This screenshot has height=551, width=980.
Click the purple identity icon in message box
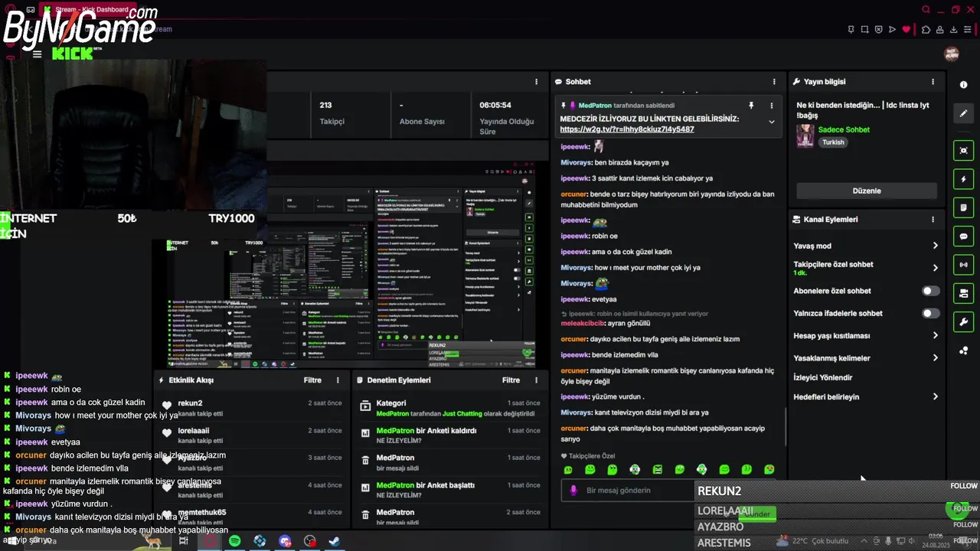click(573, 491)
